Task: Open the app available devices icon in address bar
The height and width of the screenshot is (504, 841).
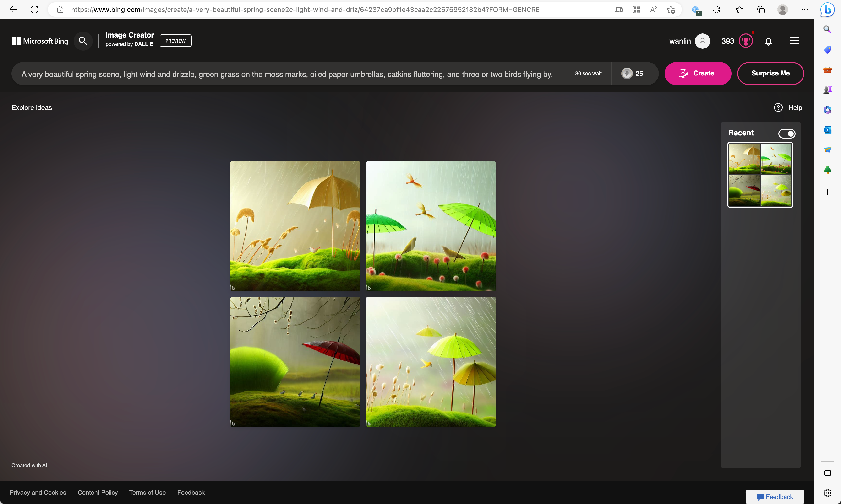Action: coord(619,10)
